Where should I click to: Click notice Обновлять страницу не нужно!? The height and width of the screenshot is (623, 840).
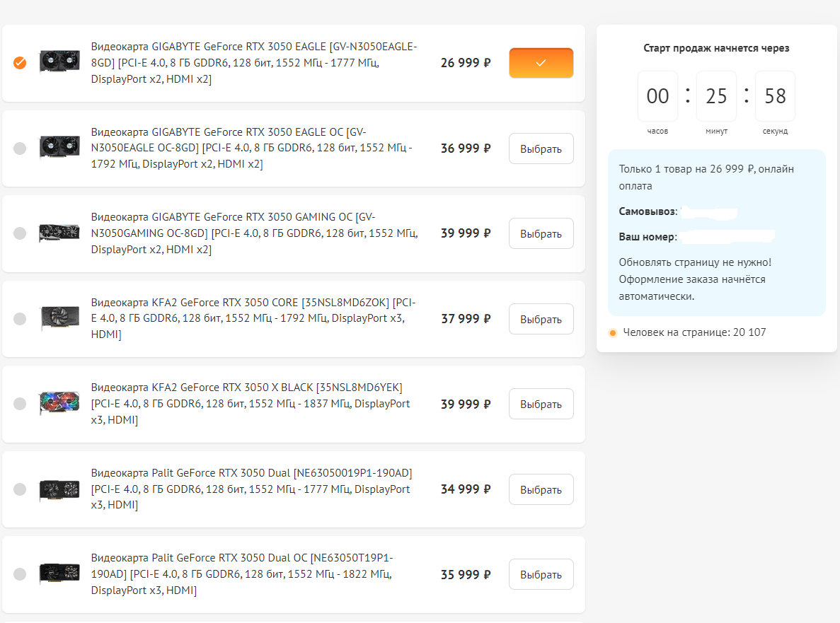[x=696, y=262]
